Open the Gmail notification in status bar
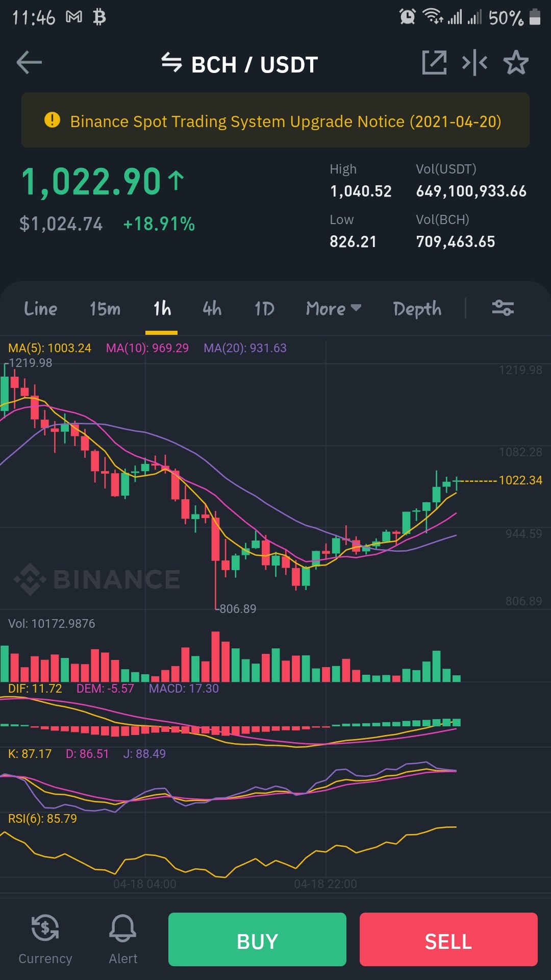Screen dimensions: 551x980 [74, 17]
